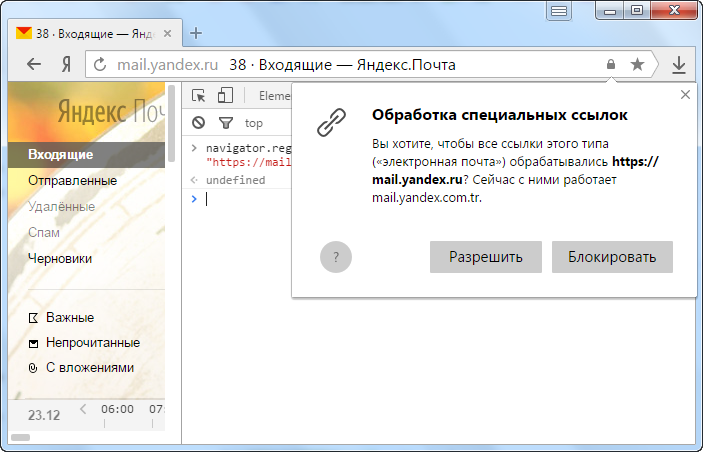703x452 pixels.
Task: Click the Разрешить button
Action: coord(486,257)
